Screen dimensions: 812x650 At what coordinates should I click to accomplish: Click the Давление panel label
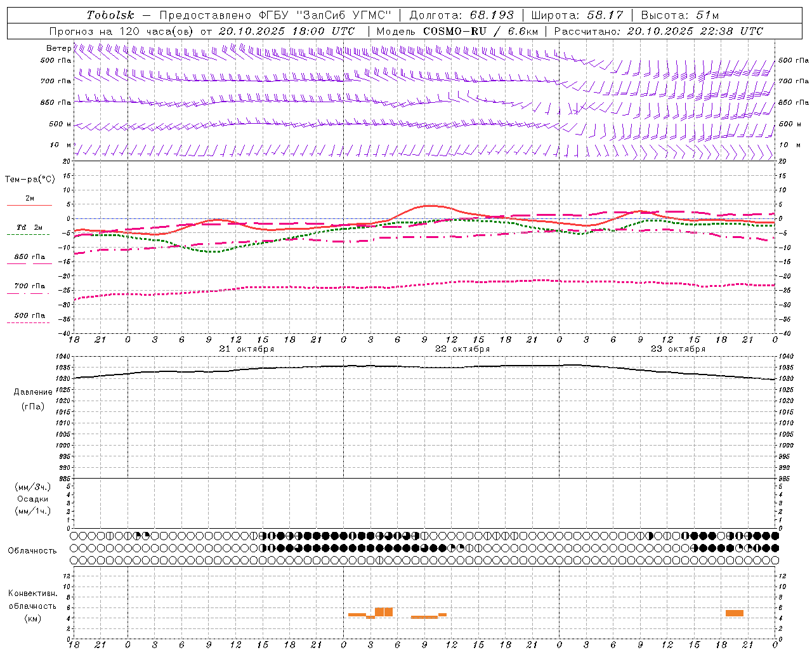pos(33,392)
